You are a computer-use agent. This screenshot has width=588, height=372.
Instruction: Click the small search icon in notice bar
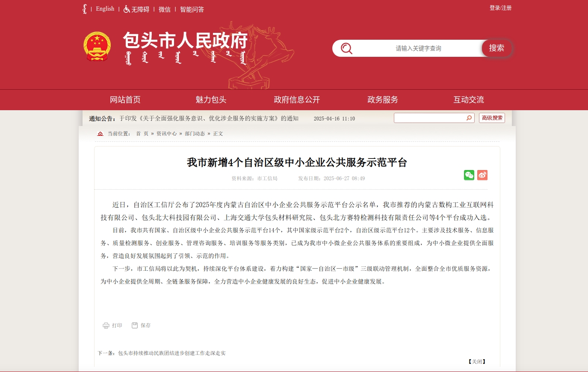coord(469,118)
